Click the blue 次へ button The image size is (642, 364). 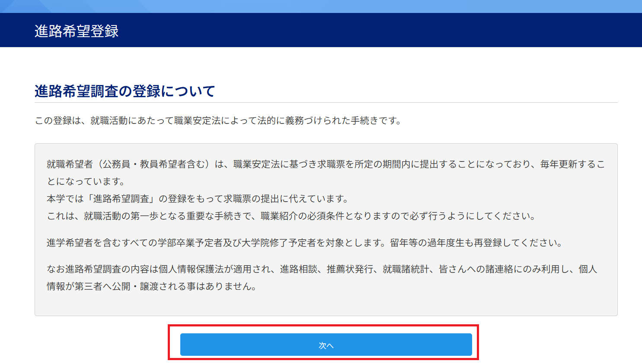pyautogui.click(x=326, y=345)
